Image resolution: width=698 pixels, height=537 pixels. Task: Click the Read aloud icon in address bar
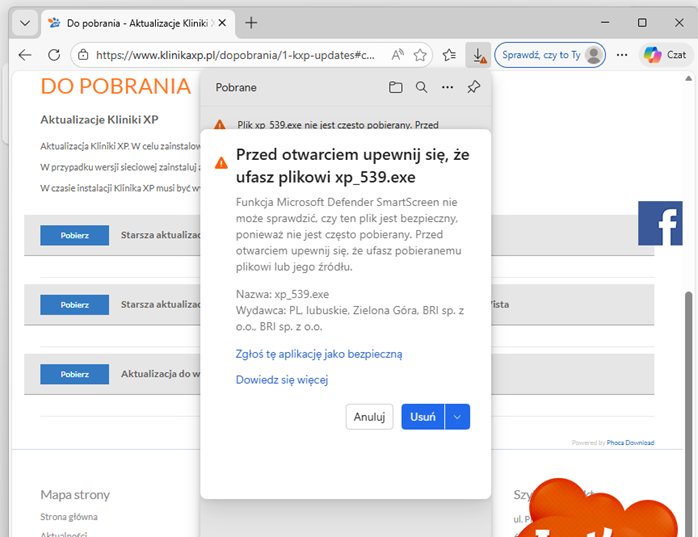click(397, 55)
